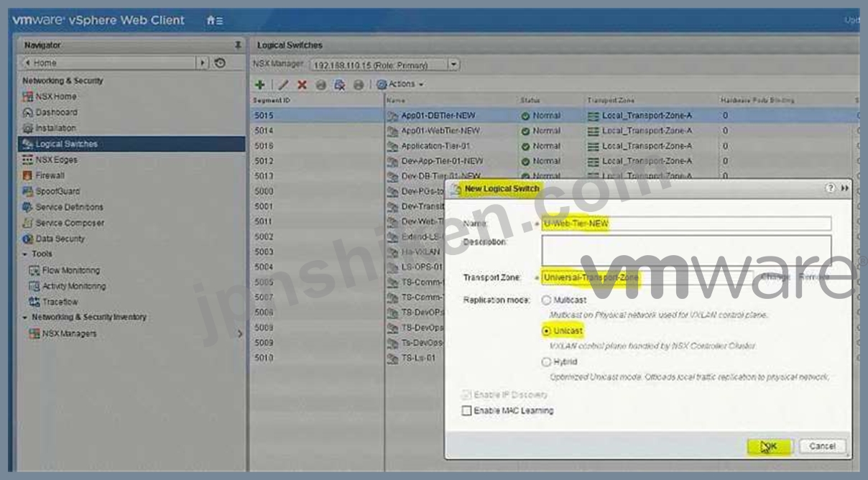The image size is (868, 480).
Task: Select Logical Switches in Navigator
Action: click(x=131, y=144)
